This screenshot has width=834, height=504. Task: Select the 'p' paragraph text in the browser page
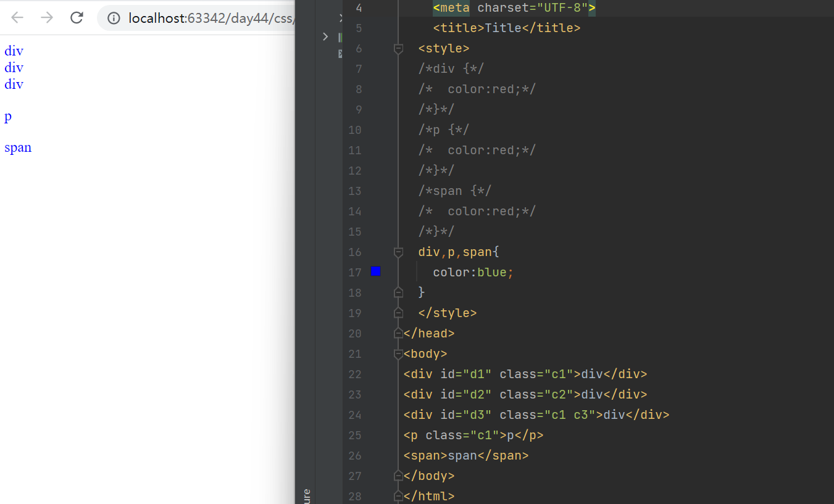(8, 116)
